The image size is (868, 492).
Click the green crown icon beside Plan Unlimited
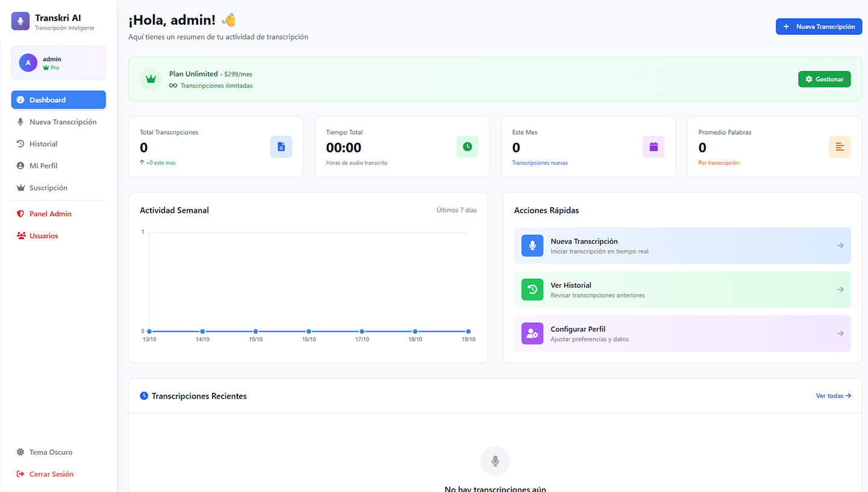pos(151,79)
